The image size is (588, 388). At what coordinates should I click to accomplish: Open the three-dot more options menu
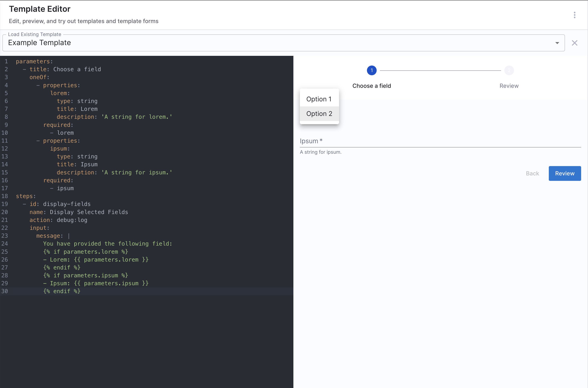(574, 15)
